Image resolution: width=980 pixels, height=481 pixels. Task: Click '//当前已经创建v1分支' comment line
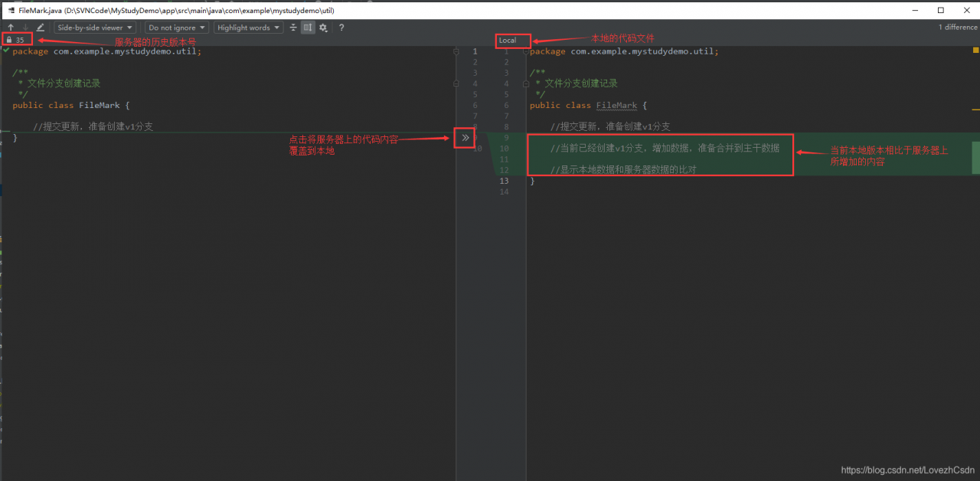point(665,148)
